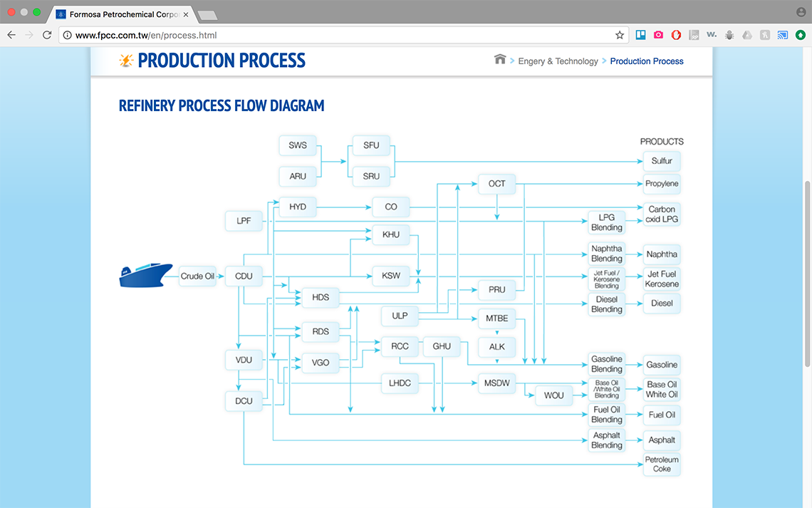The height and width of the screenshot is (508, 812).
Task: Open the red Opera-style extension icon
Action: point(676,35)
